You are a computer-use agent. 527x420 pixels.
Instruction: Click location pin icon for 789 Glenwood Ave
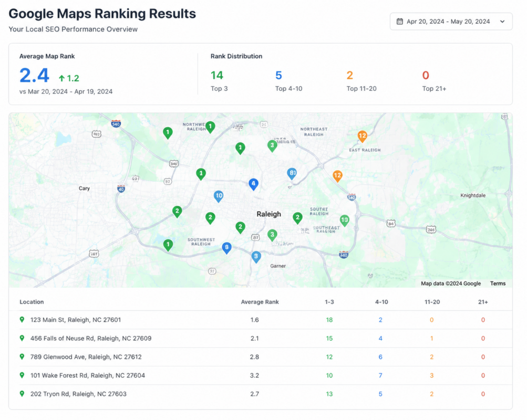pos(22,356)
